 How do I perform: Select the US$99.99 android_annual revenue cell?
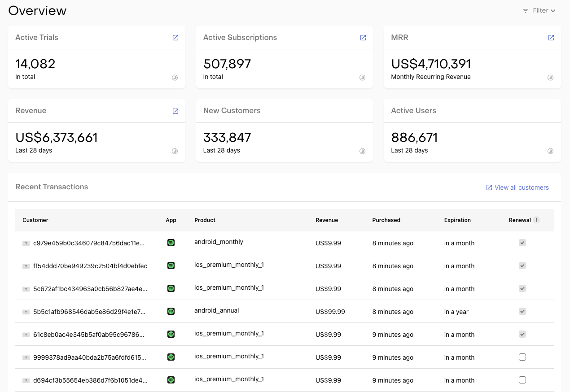coord(330,312)
